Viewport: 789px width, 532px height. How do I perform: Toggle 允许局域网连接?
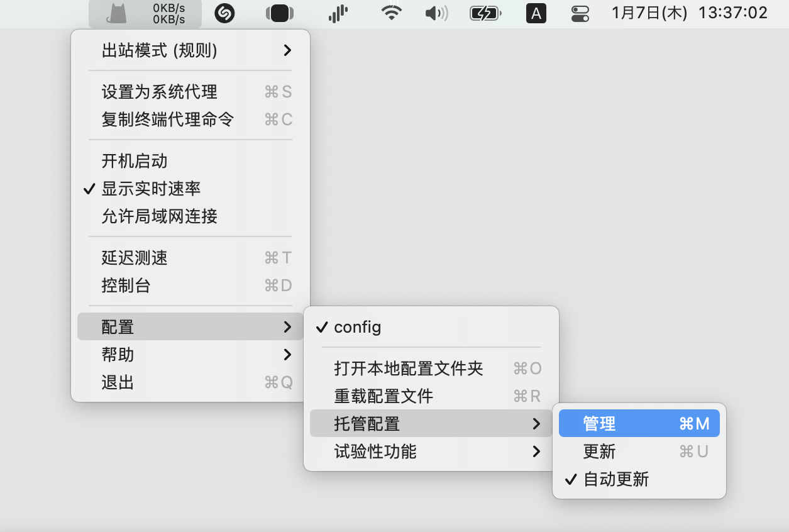point(190,216)
